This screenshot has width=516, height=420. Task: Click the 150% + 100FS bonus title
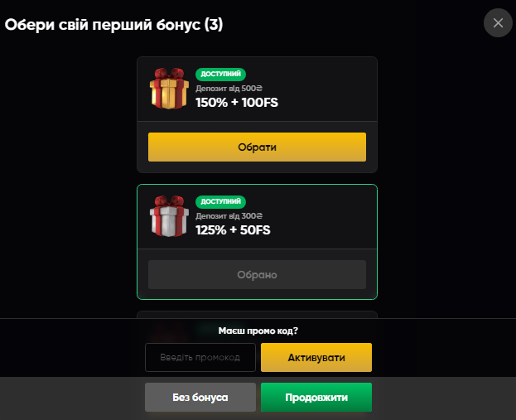(x=237, y=103)
